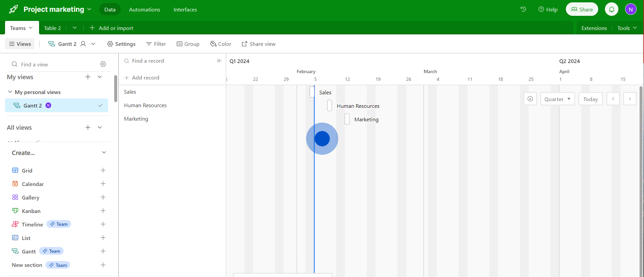Viewport: 644px width, 277px height.
Task: Click the download/export arrow icon on Gantt
Action: (x=530, y=99)
